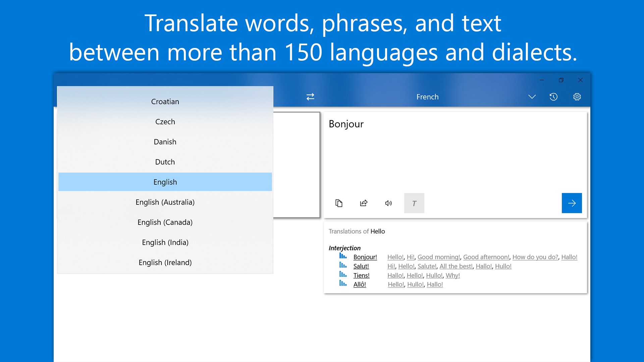644x362 pixels.
Task: Expand the French language dropdown chevron
Action: coord(532,97)
